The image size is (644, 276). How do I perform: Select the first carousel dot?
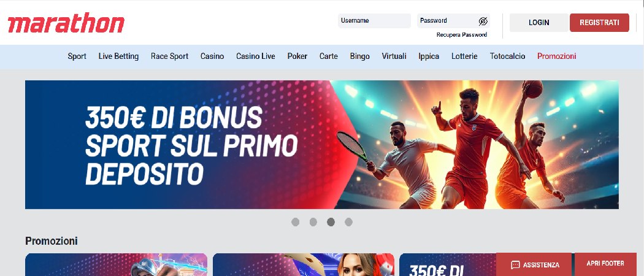[295, 222]
